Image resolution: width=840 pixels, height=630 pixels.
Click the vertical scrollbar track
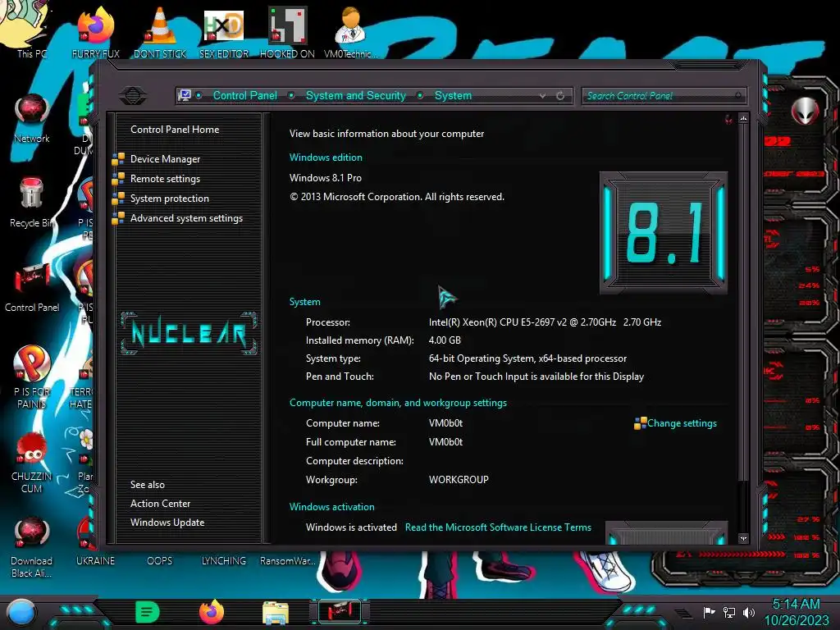tap(743, 506)
